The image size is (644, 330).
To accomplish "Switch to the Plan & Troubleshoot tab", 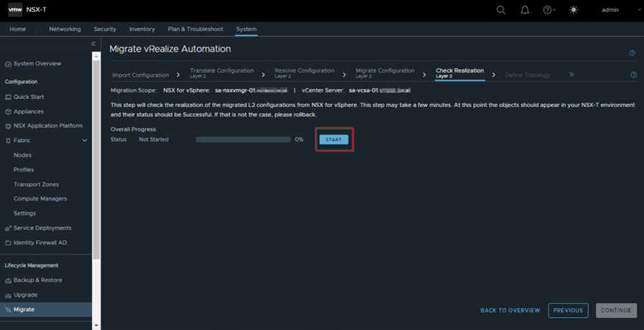I will click(195, 29).
